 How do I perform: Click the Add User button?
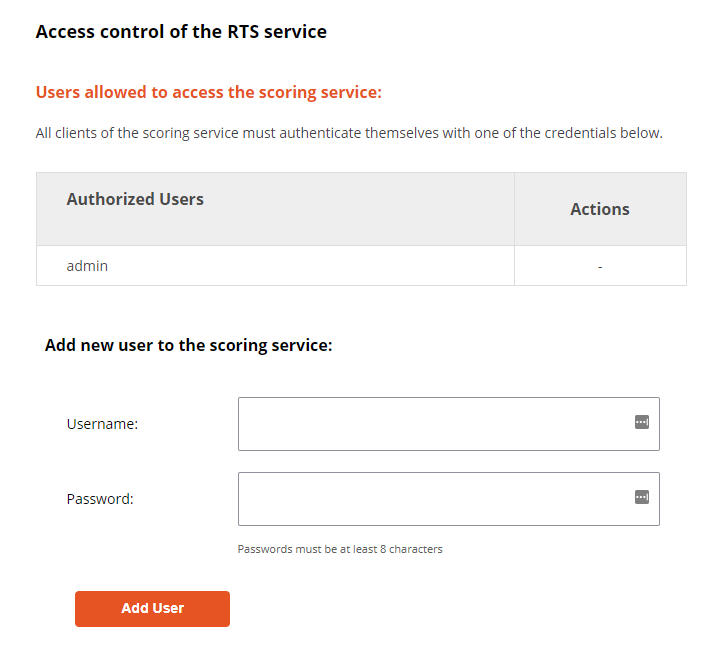click(x=152, y=609)
